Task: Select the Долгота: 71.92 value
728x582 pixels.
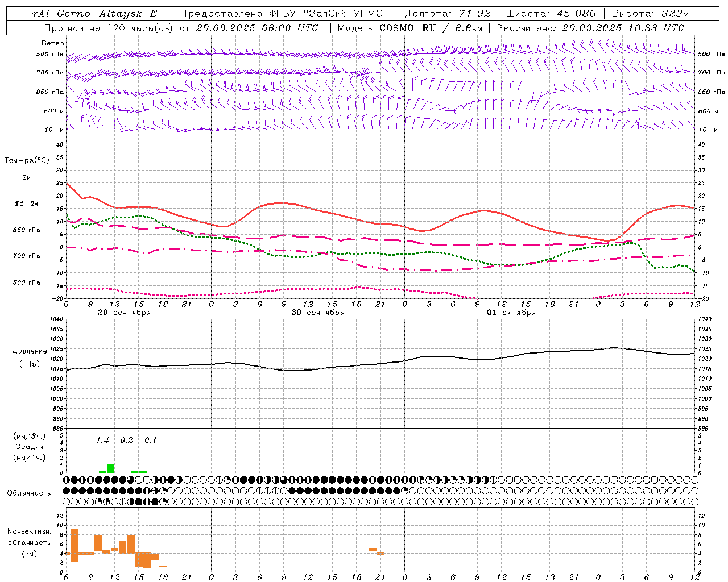Action: pos(448,14)
